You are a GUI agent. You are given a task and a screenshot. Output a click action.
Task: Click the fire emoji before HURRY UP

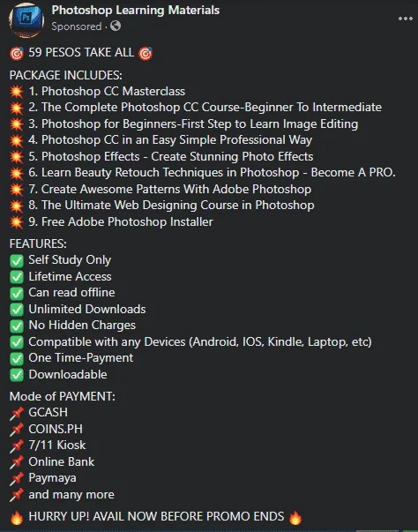click(17, 517)
